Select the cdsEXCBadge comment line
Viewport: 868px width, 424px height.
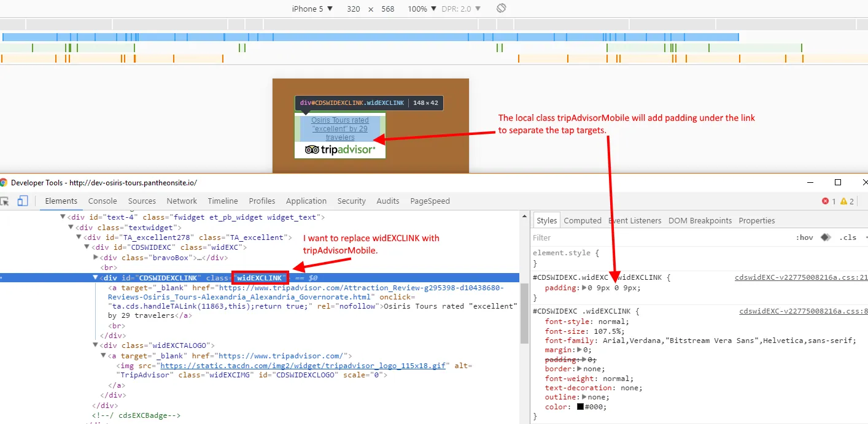tap(136, 415)
